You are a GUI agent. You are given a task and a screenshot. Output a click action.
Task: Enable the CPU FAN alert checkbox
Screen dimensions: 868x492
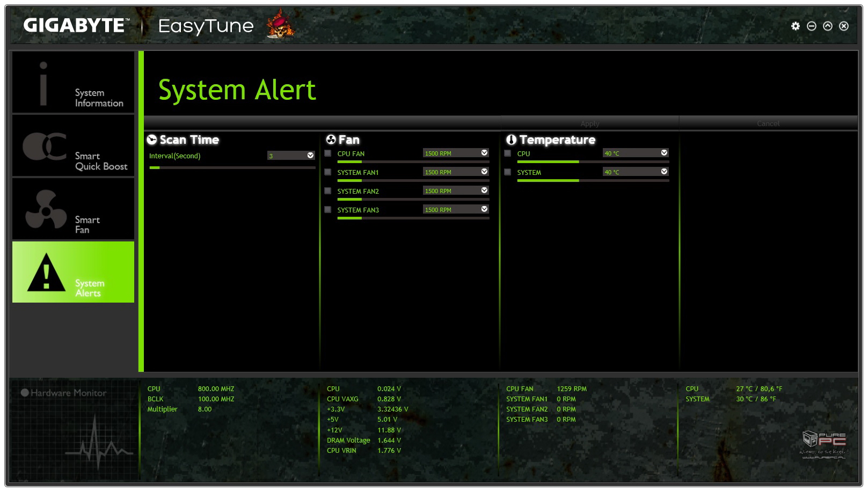click(x=328, y=153)
